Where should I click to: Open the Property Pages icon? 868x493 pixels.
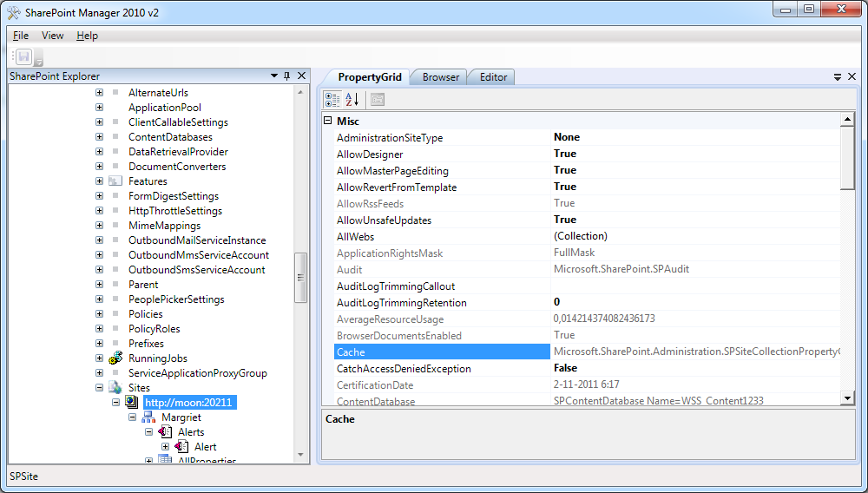pyautogui.click(x=378, y=100)
